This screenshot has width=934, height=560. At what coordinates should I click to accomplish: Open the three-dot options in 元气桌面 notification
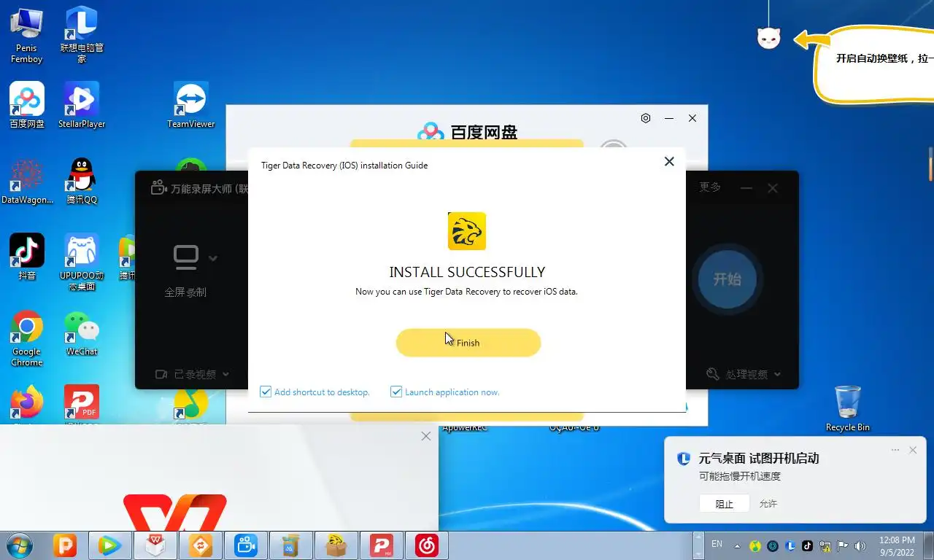pos(895,450)
